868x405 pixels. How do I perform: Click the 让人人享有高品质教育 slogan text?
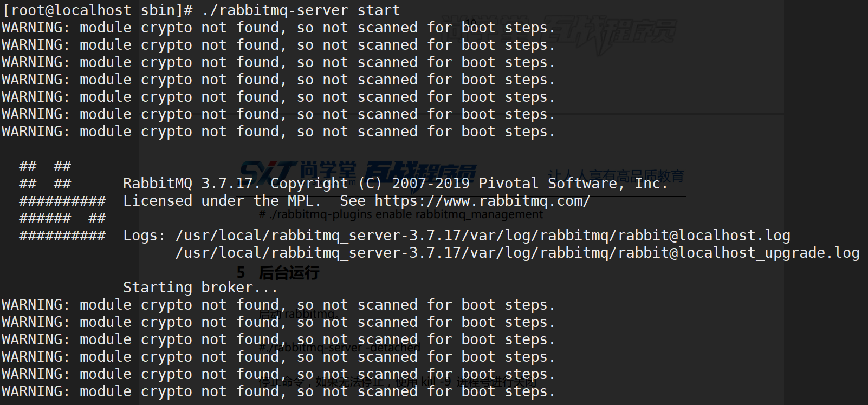[x=616, y=176]
